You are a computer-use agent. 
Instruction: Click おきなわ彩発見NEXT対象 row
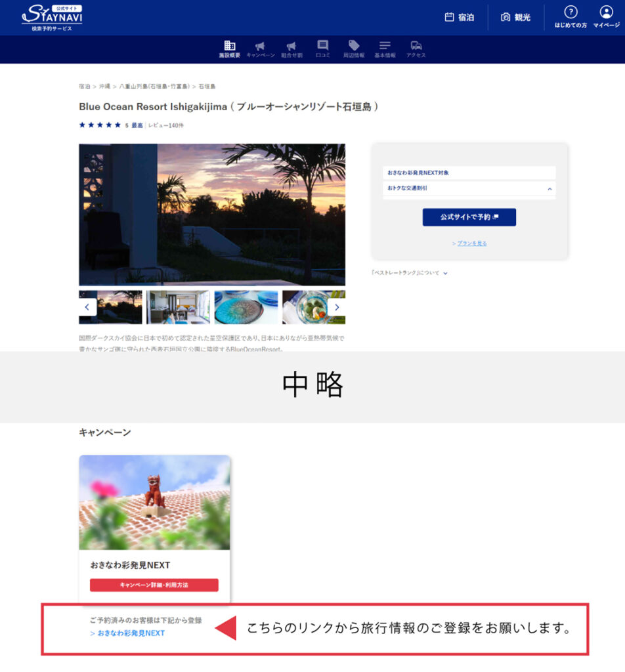click(469, 173)
